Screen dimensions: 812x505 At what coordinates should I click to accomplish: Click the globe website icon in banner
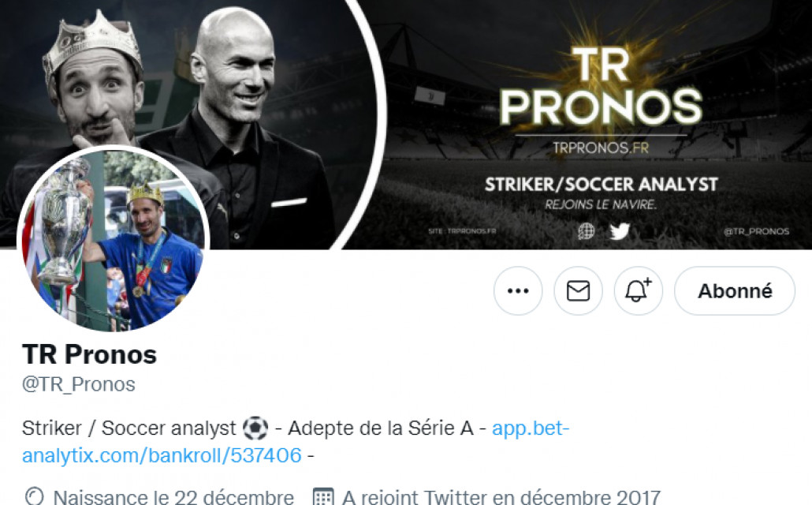point(587,230)
